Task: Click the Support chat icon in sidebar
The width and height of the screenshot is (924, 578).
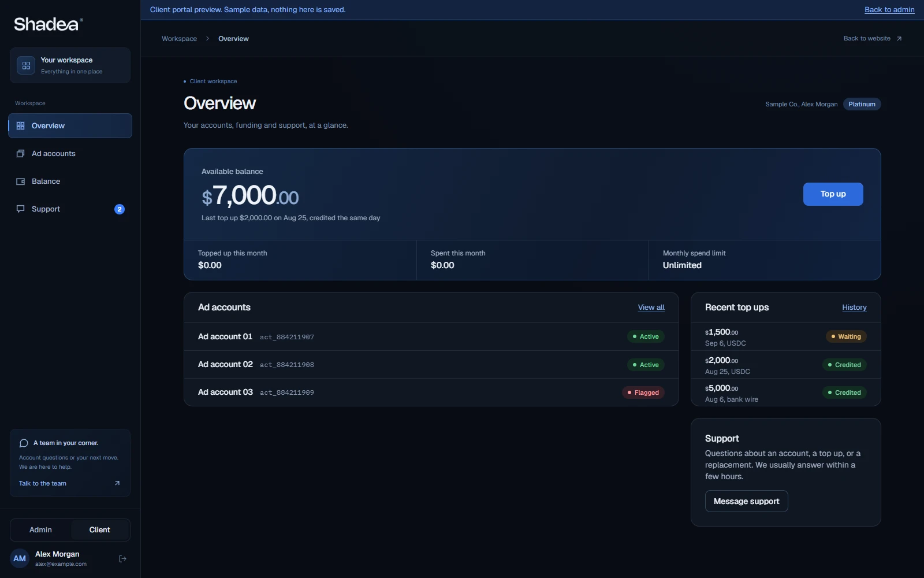Action: click(21, 209)
